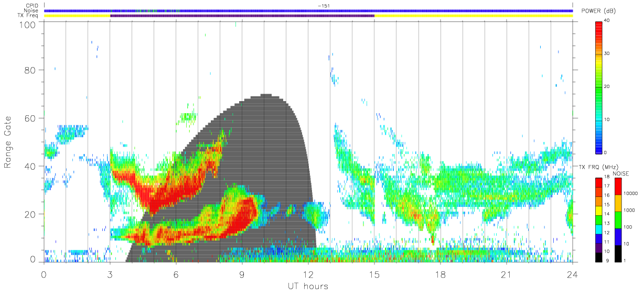This screenshot has height=297, width=644.
Task: Click the 6 label on the UT hours axis
Action: pyautogui.click(x=176, y=274)
